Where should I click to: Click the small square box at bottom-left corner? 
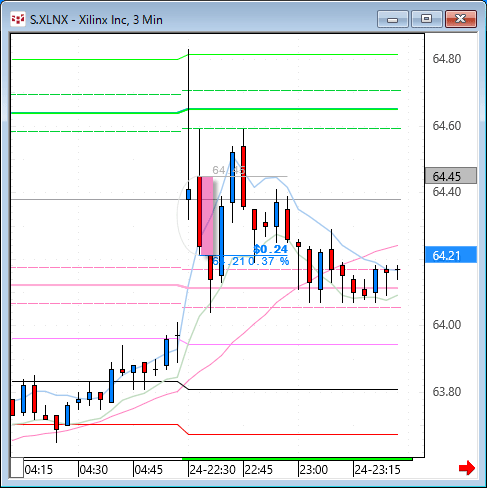point(17,468)
